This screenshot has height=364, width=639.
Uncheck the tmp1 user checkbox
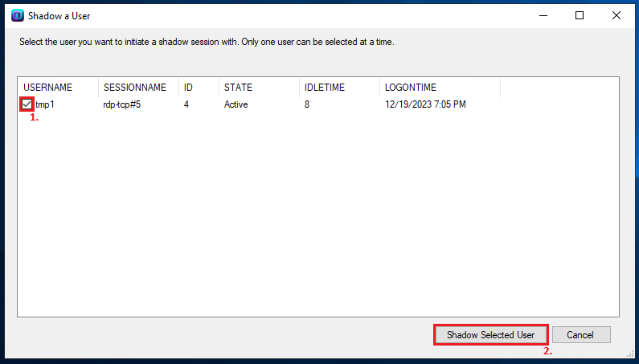(27, 104)
